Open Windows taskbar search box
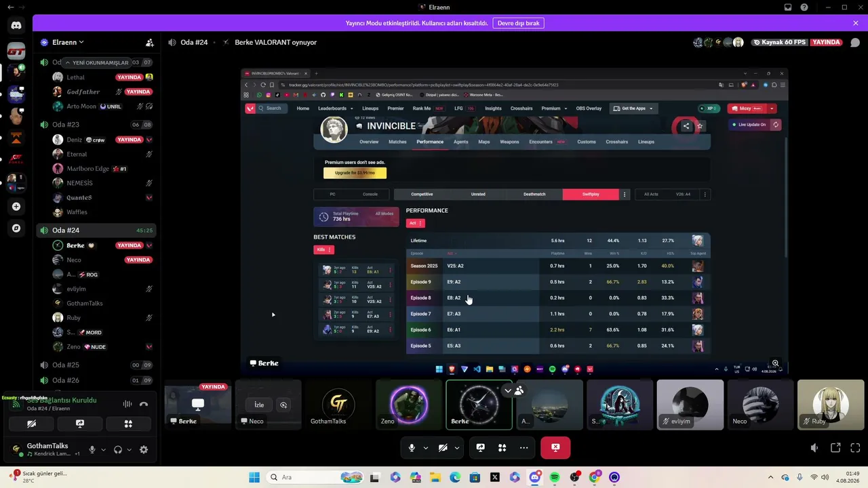This screenshot has width=868, height=488. (314, 477)
